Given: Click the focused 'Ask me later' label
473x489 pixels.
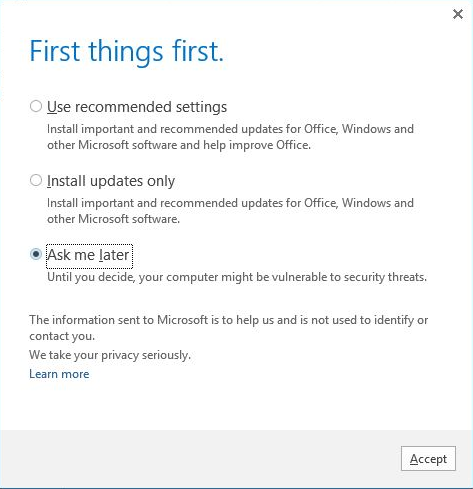Looking at the screenshot, I should tap(89, 256).
